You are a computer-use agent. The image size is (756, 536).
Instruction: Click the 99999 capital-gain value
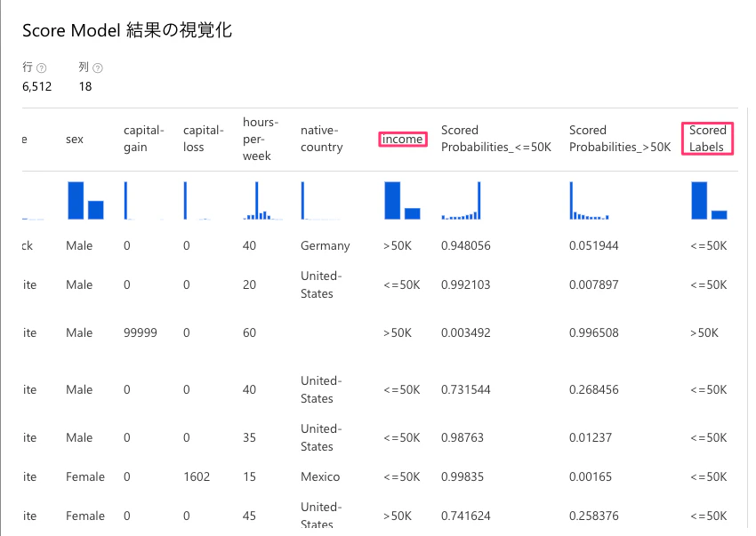coord(141,332)
